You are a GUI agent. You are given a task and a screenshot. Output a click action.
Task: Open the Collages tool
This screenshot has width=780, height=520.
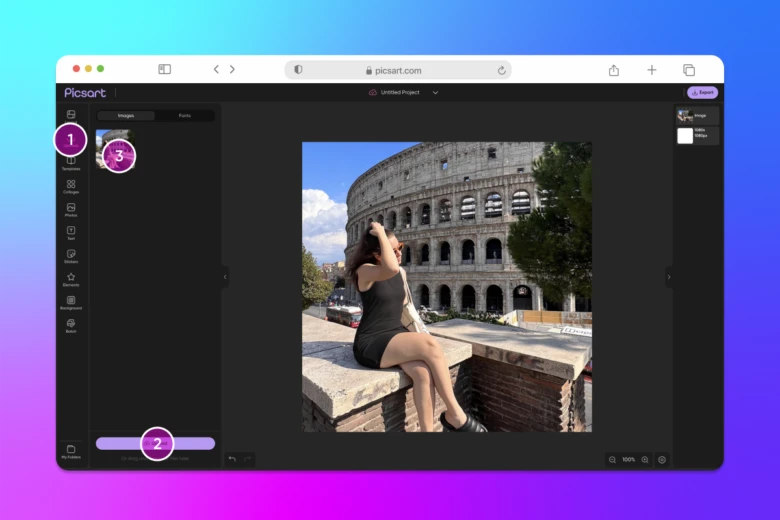(x=71, y=186)
